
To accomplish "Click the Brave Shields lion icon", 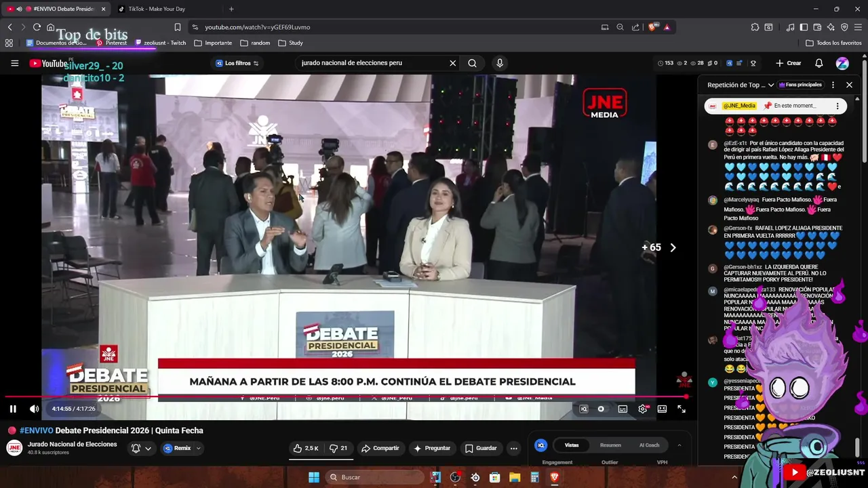I will click(652, 27).
